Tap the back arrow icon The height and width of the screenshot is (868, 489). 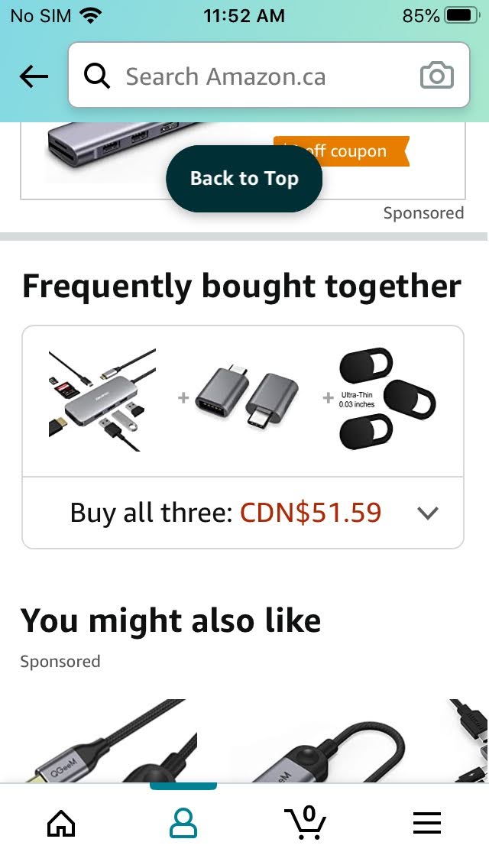(34, 76)
